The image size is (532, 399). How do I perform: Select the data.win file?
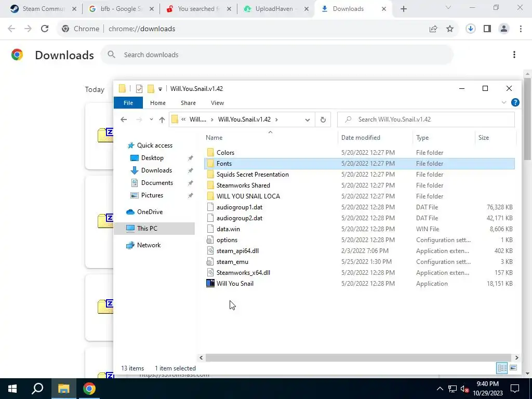point(228,229)
